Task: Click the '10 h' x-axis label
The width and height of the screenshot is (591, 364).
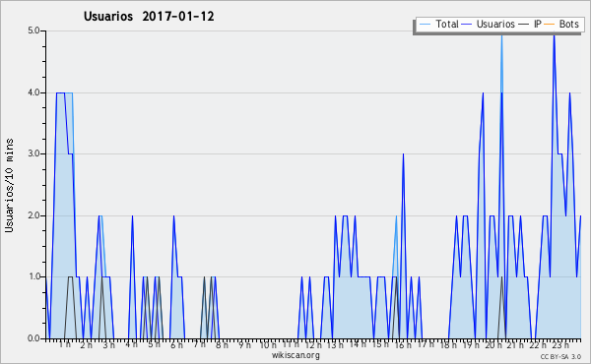Action: pos(268,344)
